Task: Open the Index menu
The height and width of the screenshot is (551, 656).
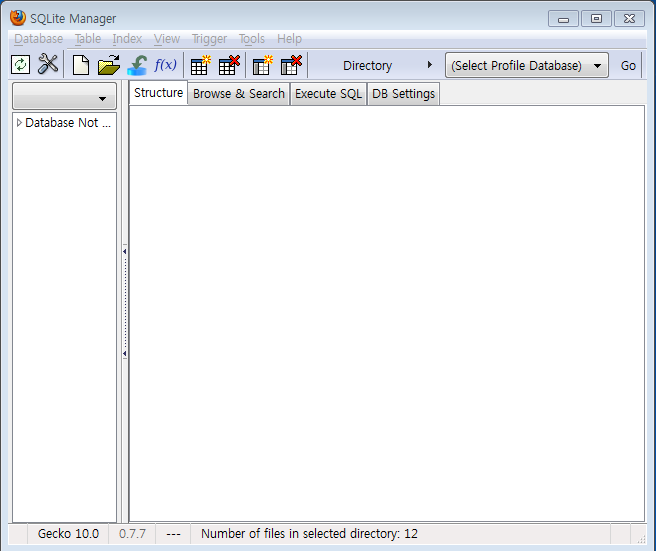Action: (x=127, y=39)
